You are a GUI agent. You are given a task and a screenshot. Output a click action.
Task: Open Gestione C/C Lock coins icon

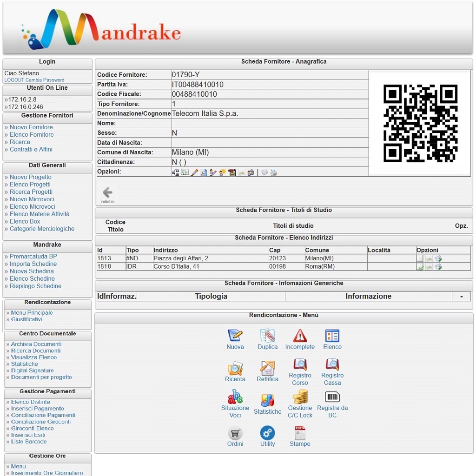click(x=300, y=396)
